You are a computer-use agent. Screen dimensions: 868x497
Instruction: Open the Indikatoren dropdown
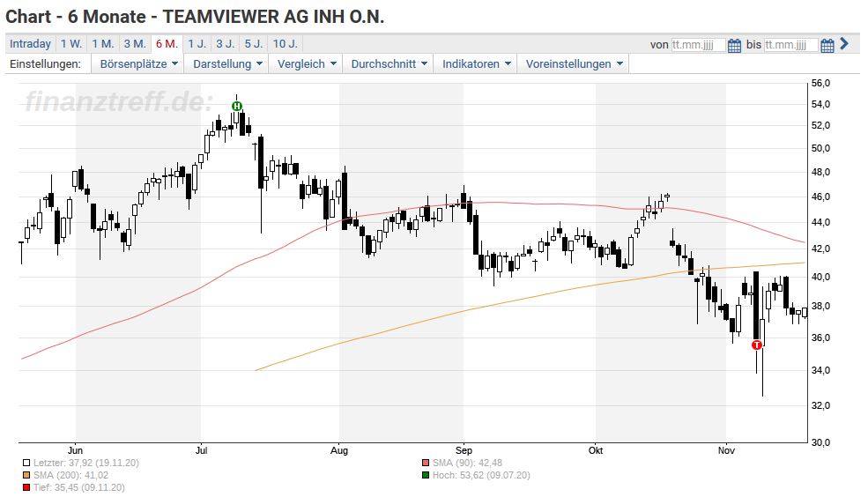tap(476, 63)
